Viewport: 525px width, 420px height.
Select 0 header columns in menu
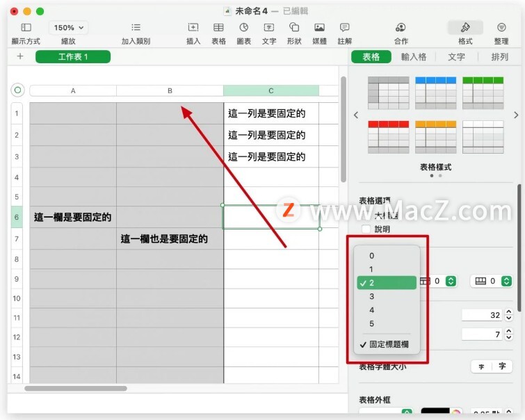pos(387,256)
